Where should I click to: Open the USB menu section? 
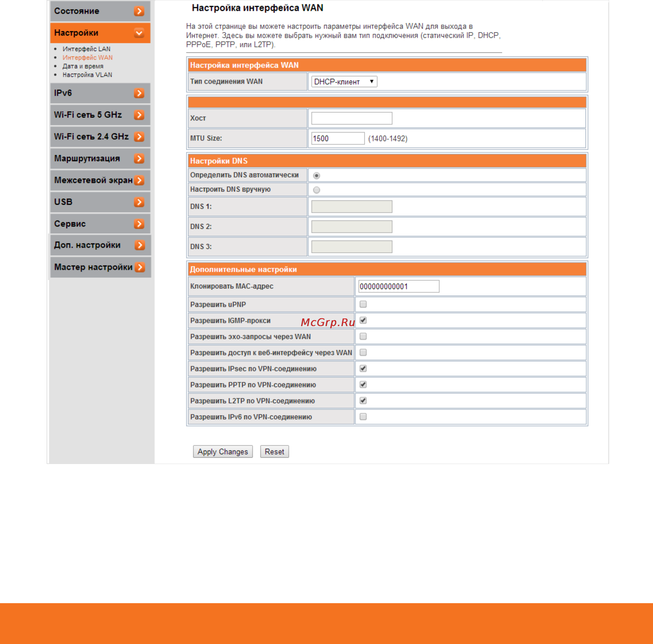100,202
